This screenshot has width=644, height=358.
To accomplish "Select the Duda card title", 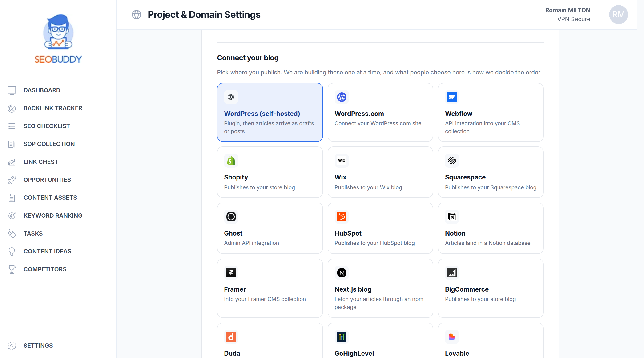I will tap(232, 353).
